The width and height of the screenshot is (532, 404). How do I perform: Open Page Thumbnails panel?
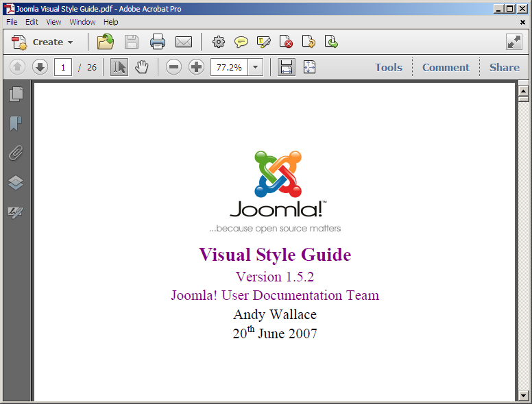point(16,94)
